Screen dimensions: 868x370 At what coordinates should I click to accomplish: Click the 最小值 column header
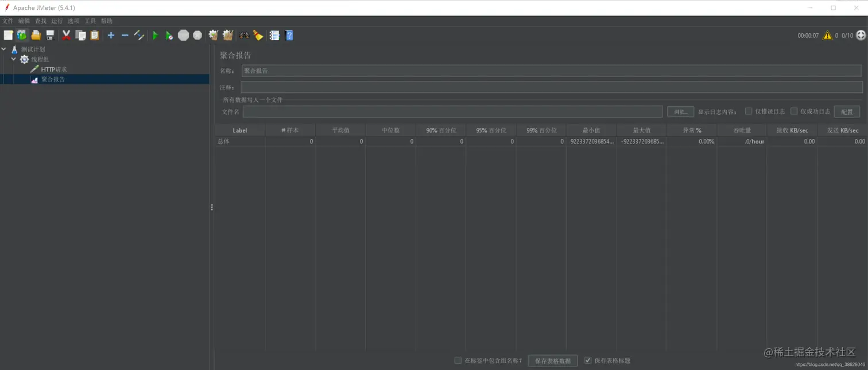[591, 130]
